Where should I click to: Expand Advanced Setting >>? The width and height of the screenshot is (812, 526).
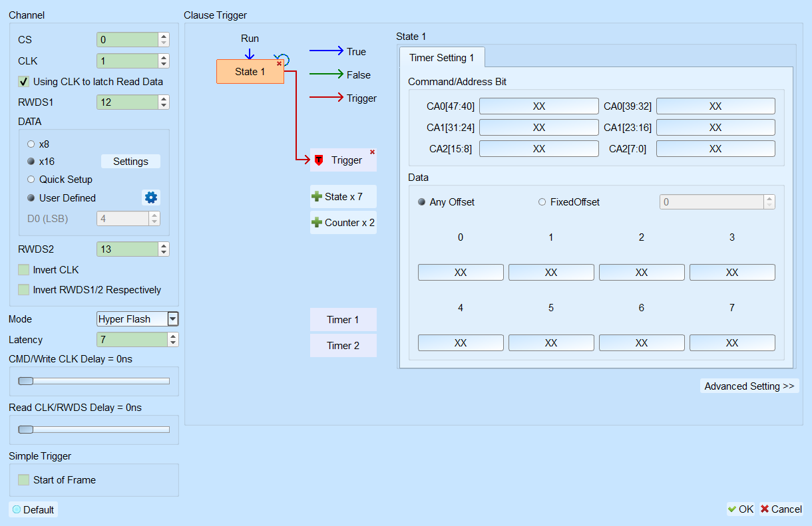click(x=749, y=386)
